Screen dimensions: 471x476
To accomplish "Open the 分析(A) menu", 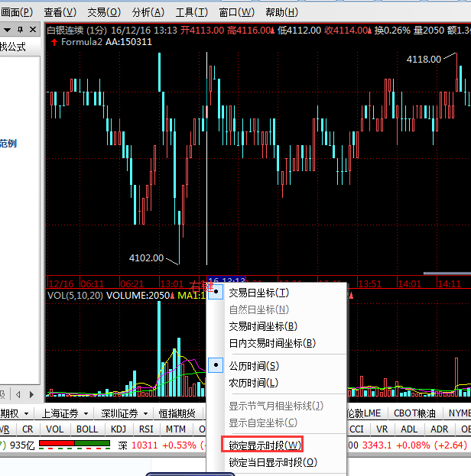I will [148, 12].
